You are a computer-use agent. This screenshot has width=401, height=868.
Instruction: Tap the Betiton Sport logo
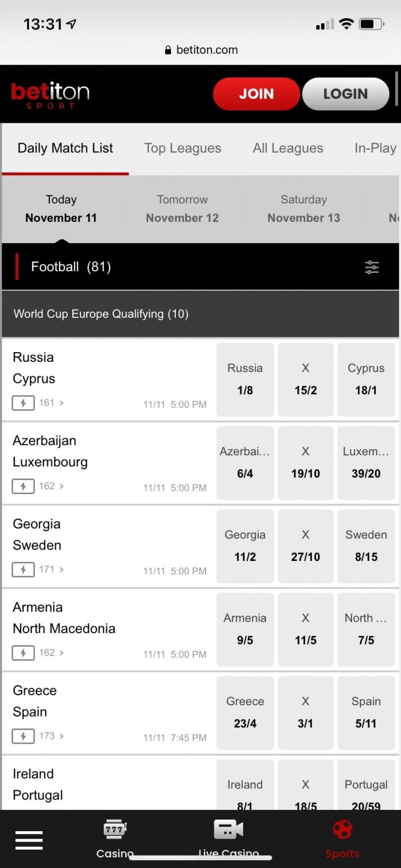50,95
